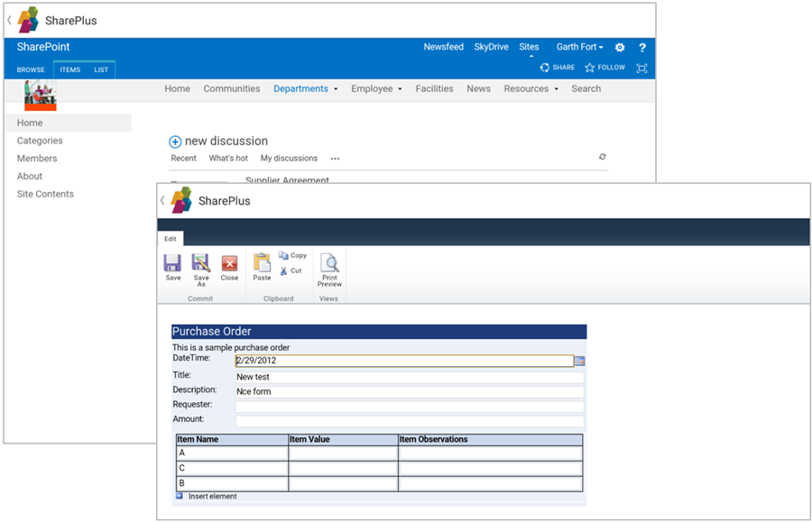The height and width of the screenshot is (522, 812).
Task: Show the What's hot discussions view
Action: (x=228, y=159)
